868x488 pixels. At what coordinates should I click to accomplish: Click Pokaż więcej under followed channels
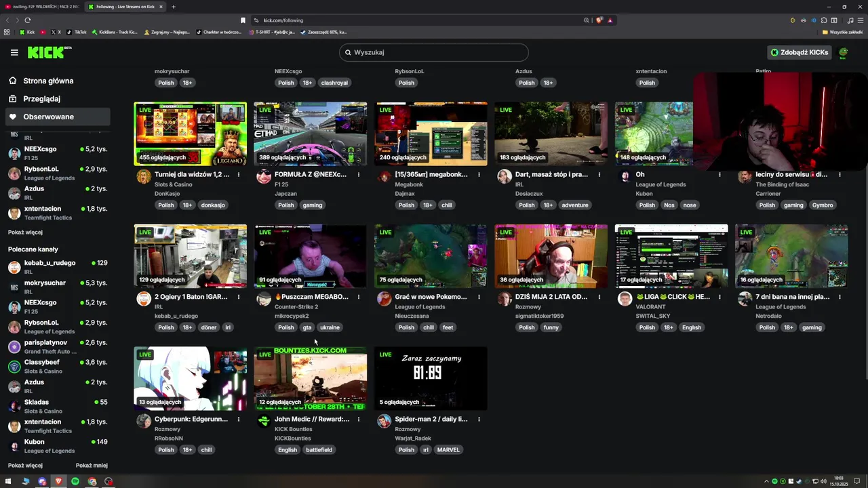tap(25, 232)
